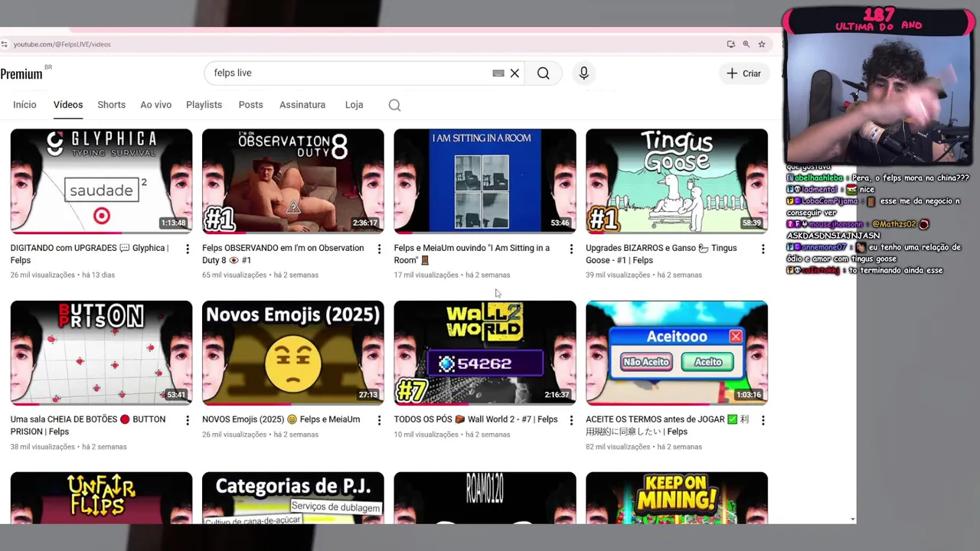Click '82 mil visualizações' text
The image size is (980, 551).
point(618,447)
